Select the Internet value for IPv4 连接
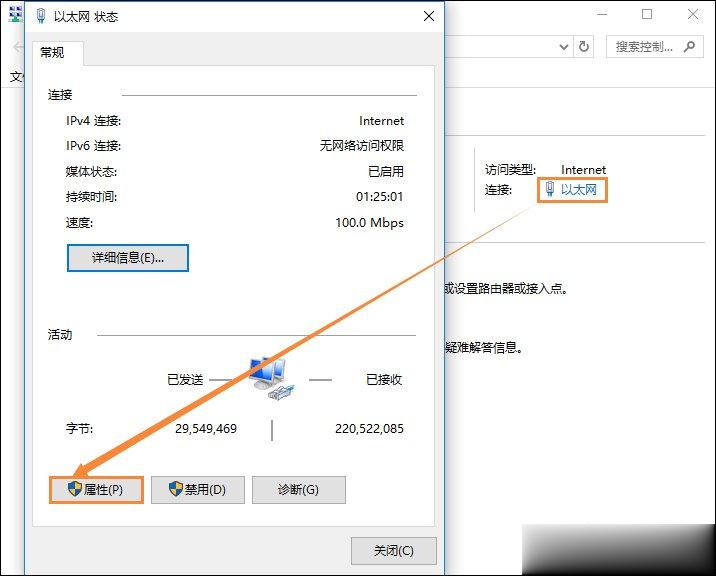716x576 pixels. (381, 121)
